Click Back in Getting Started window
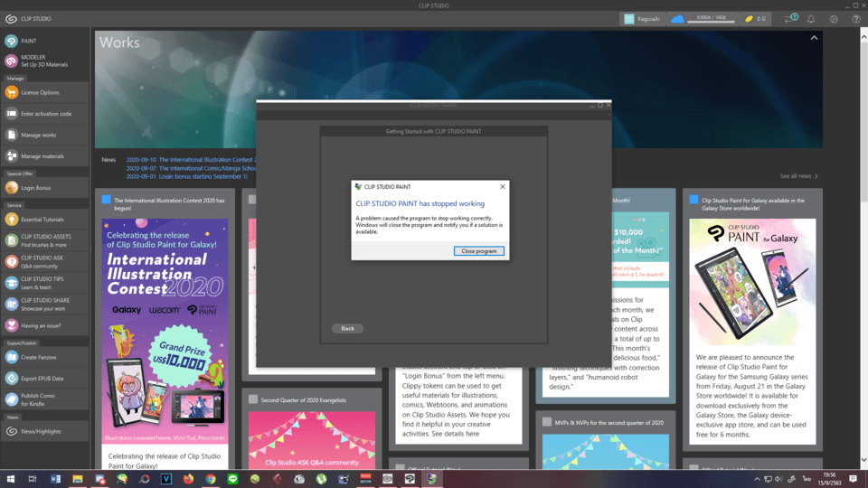Screen dimensions: 868x488 tap(347, 328)
